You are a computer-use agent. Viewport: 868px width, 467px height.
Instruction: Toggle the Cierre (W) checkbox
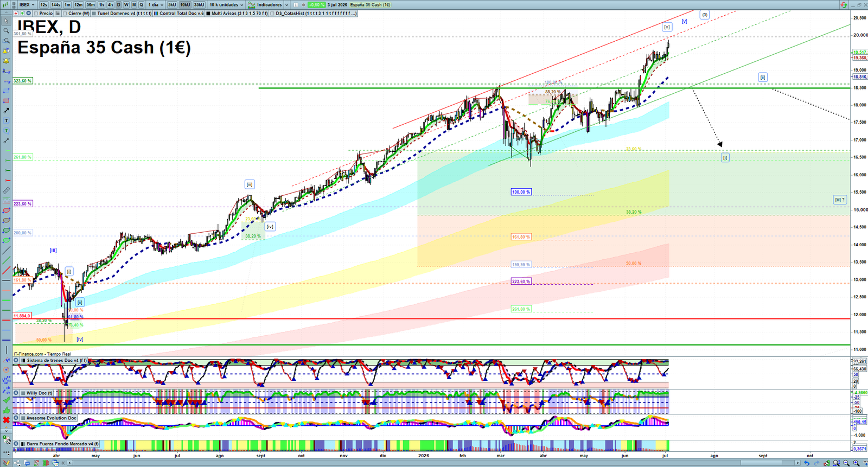(x=65, y=13)
